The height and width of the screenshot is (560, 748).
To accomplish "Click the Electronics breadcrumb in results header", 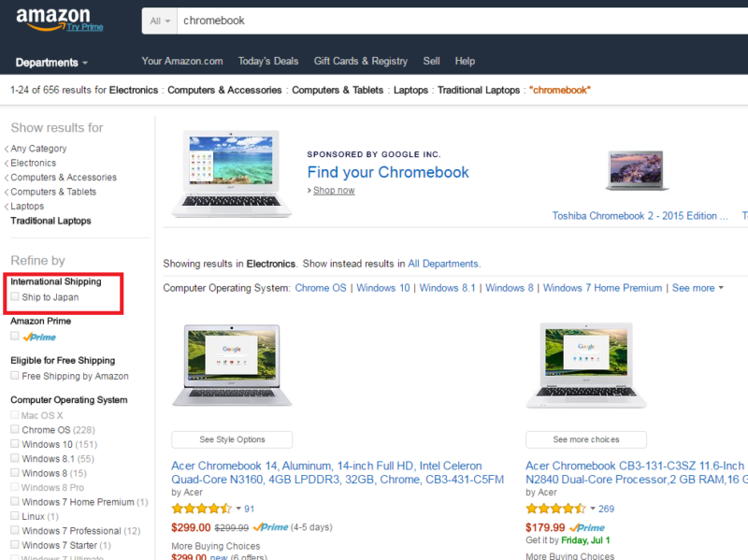I will pyautogui.click(x=134, y=90).
